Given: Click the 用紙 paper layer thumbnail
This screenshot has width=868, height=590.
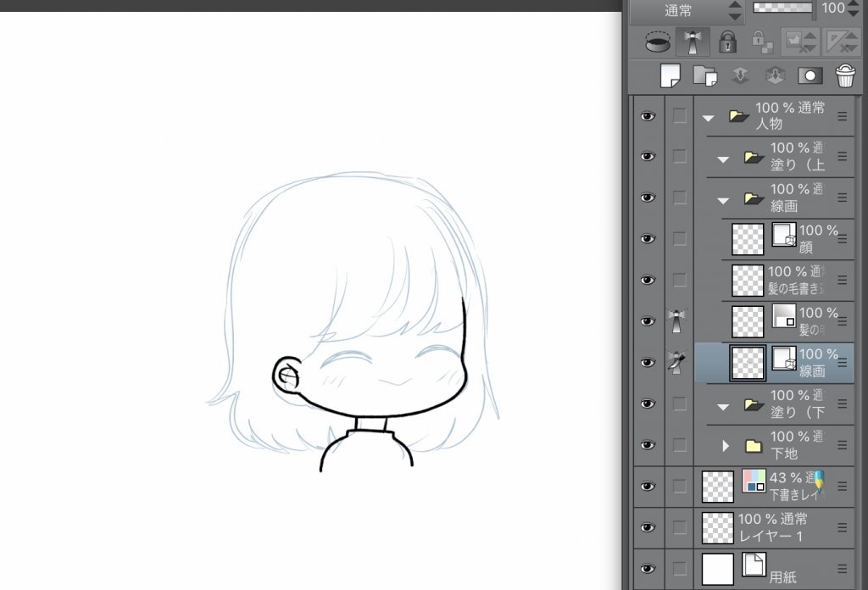Looking at the screenshot, I should point(717,569).
